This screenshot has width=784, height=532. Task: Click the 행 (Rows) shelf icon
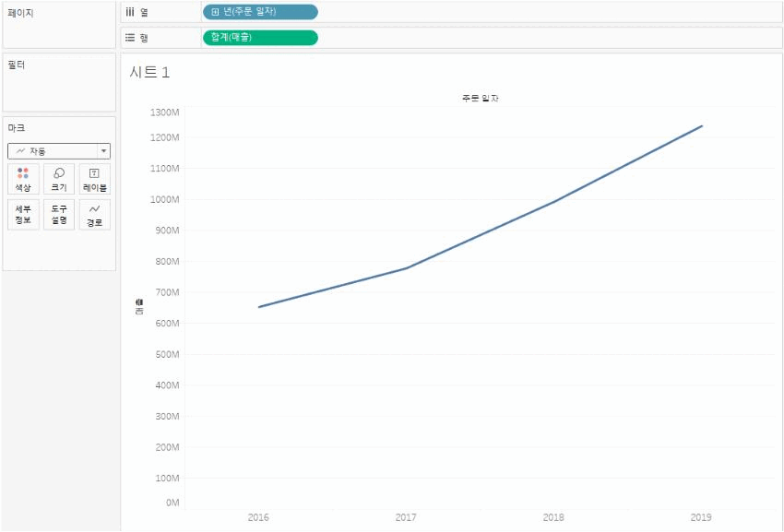[x=130, y=38]
